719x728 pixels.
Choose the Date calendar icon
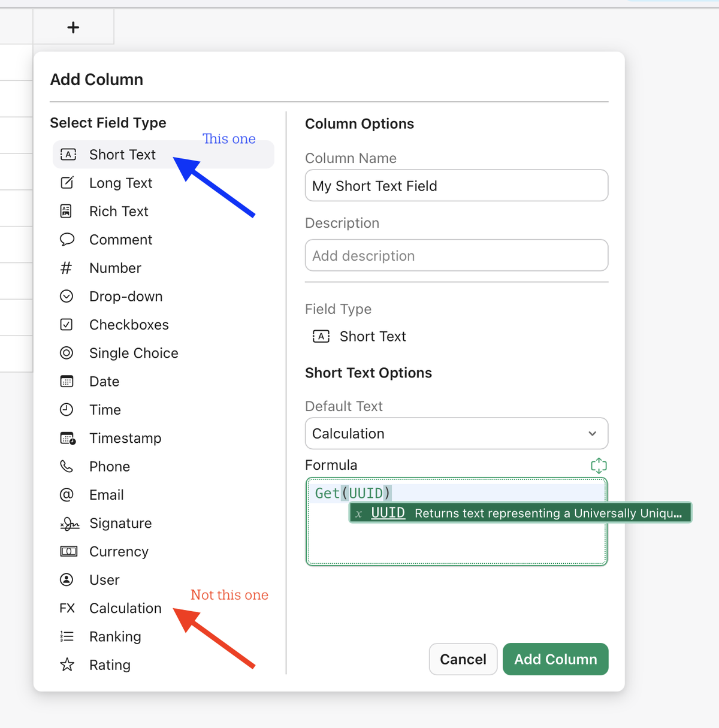coord(67,381)
